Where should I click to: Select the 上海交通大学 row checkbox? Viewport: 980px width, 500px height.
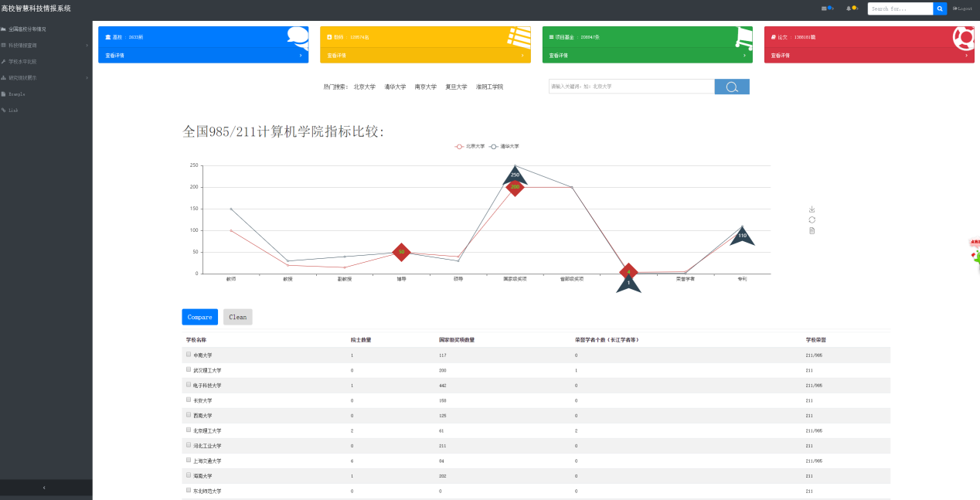(x=189, y=461)
